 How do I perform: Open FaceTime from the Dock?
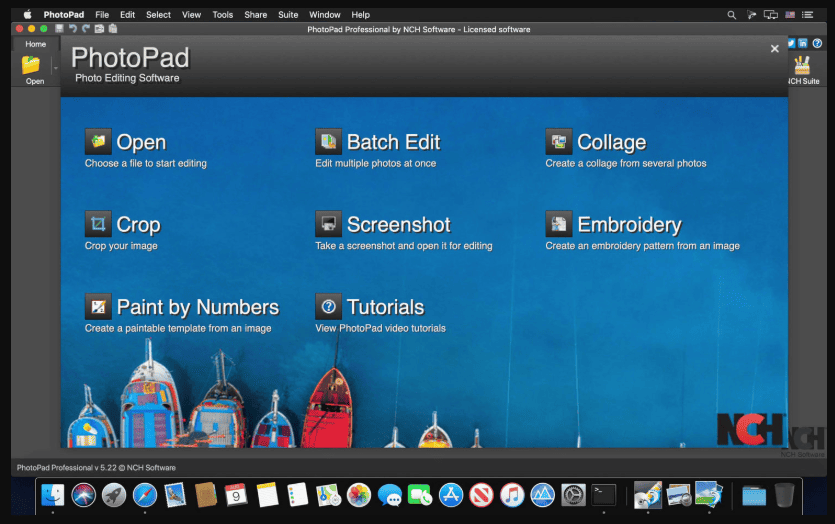pos(420,495)
